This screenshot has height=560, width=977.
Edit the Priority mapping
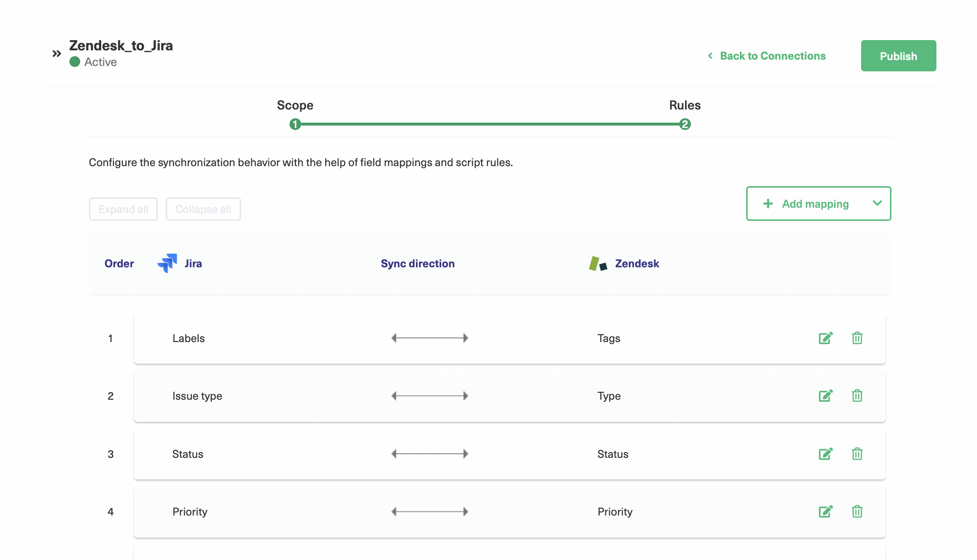pos(825,512)
